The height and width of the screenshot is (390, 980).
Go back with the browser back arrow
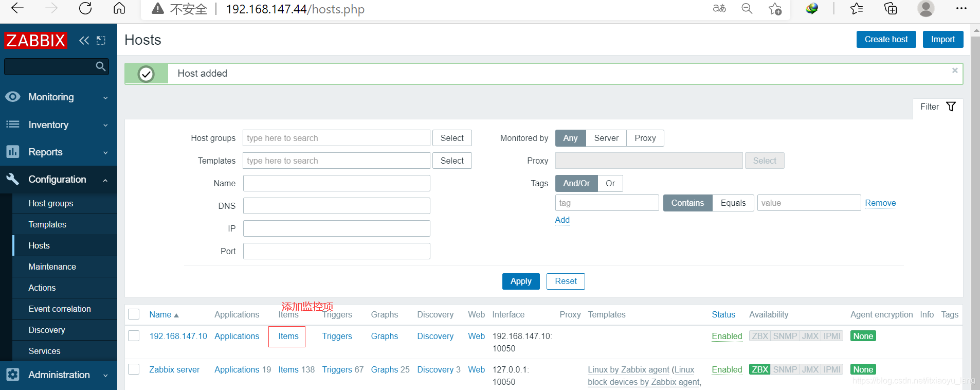pos(17,8)
